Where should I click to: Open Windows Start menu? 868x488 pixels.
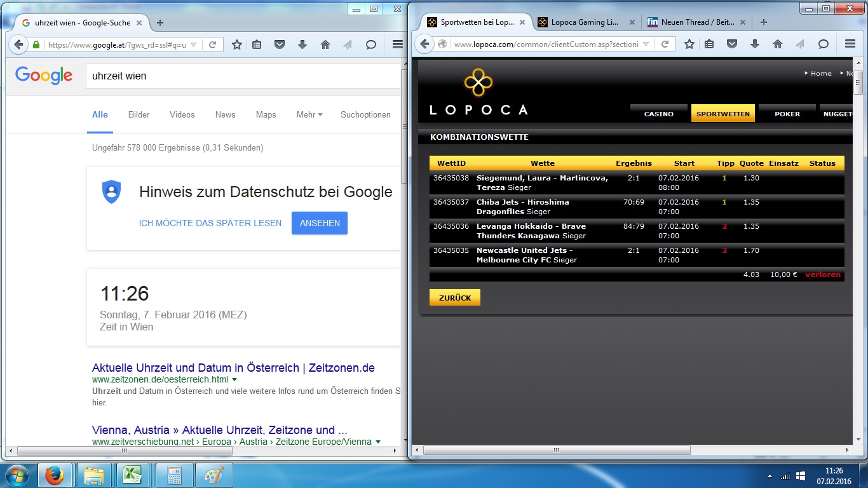click(x=16, y=475)
